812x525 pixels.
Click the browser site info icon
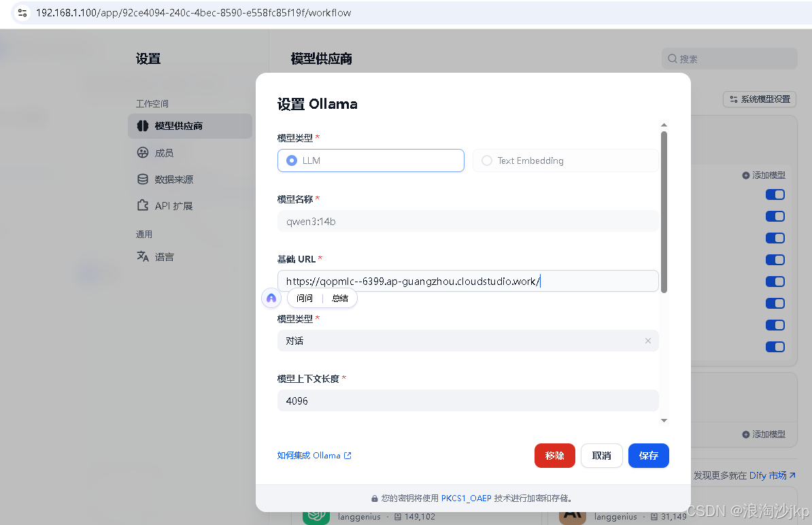pyautogui.click(x=22, y=13)
